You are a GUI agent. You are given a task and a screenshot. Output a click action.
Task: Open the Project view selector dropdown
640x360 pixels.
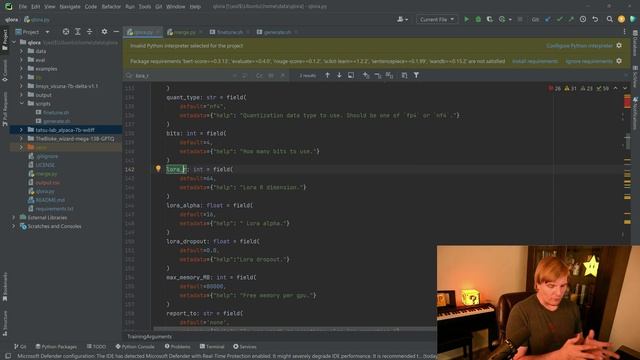point(33,32)
